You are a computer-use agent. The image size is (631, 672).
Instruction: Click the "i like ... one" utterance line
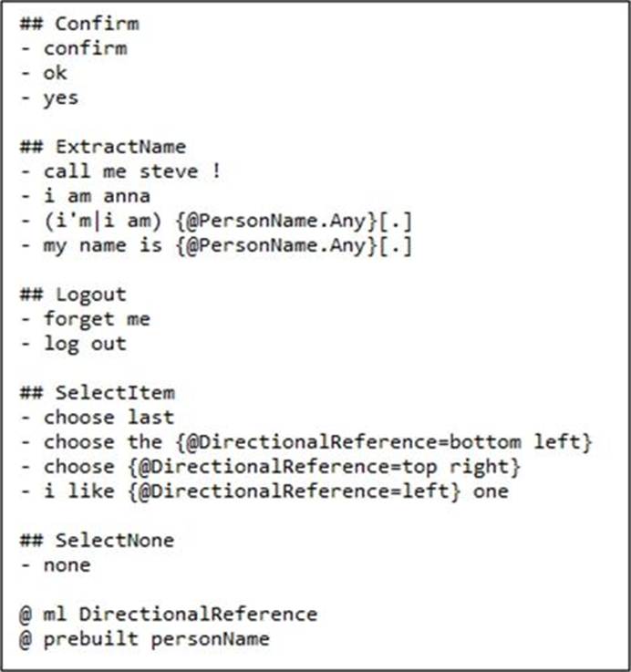(x=264, y=491)
